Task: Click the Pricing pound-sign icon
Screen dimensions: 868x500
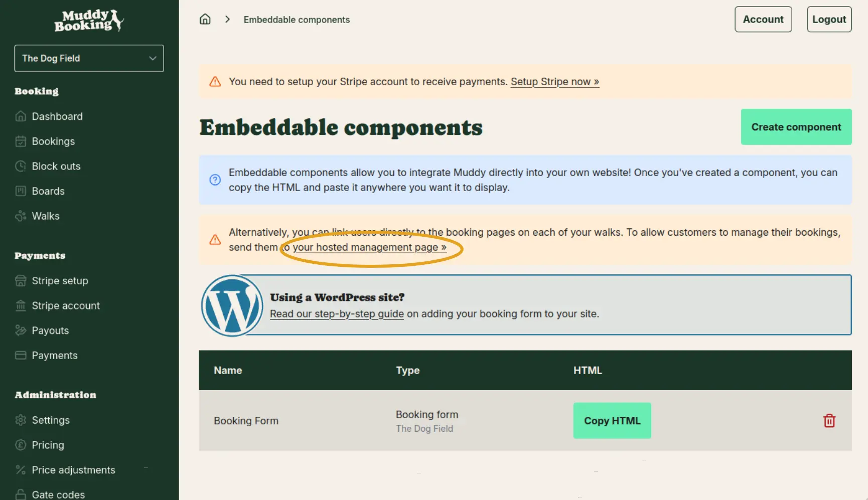Action: pyautogui.click(x=21, y=445)
